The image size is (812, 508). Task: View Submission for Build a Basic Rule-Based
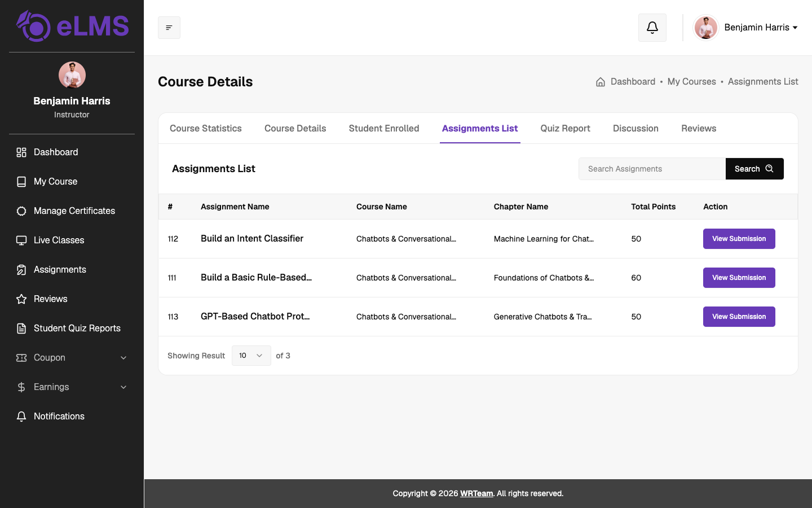pyautogui.click(x=739, y=278)
